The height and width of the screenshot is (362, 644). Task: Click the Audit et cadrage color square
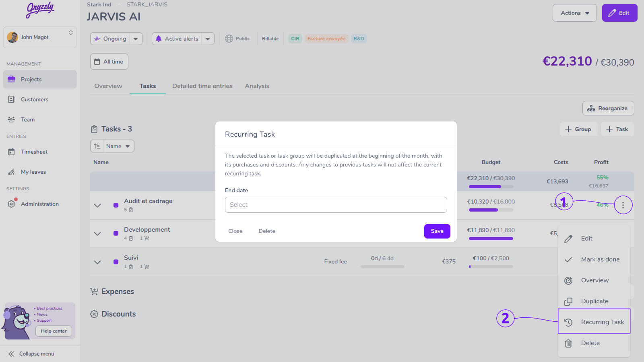point(116,205)
